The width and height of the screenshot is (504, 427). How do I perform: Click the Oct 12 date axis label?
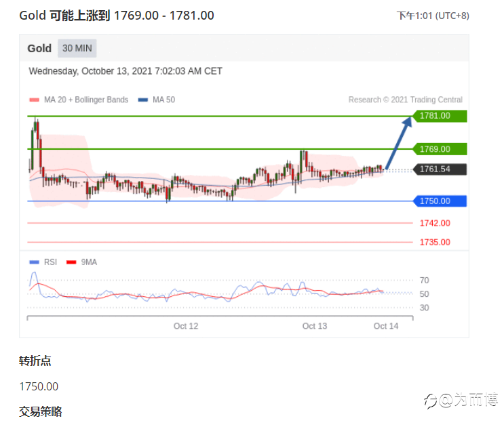pos(186,326)
